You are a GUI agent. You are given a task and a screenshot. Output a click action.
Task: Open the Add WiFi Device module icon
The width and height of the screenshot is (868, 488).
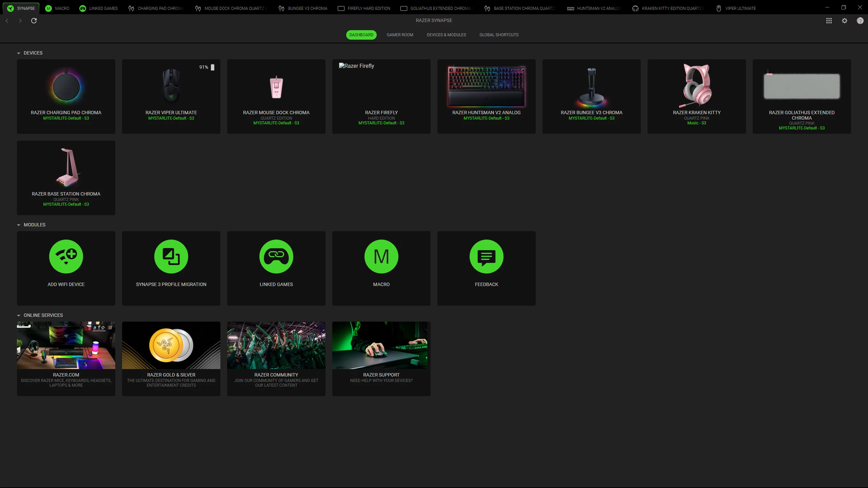point(66,257)
